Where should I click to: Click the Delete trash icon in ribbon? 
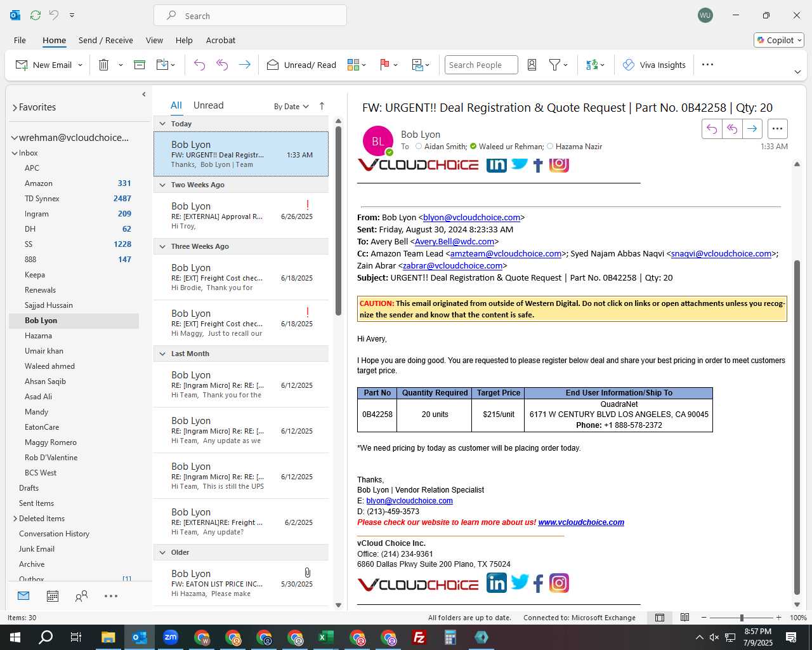104,65
